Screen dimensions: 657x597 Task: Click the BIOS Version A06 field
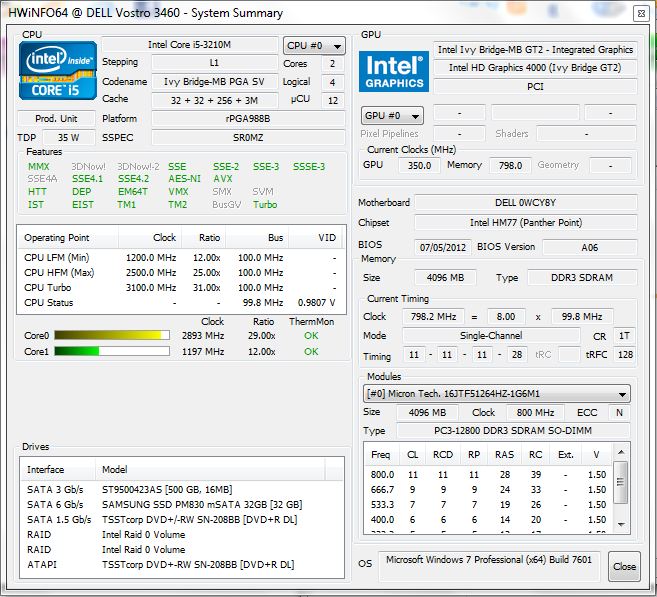(x=590, y=247)
